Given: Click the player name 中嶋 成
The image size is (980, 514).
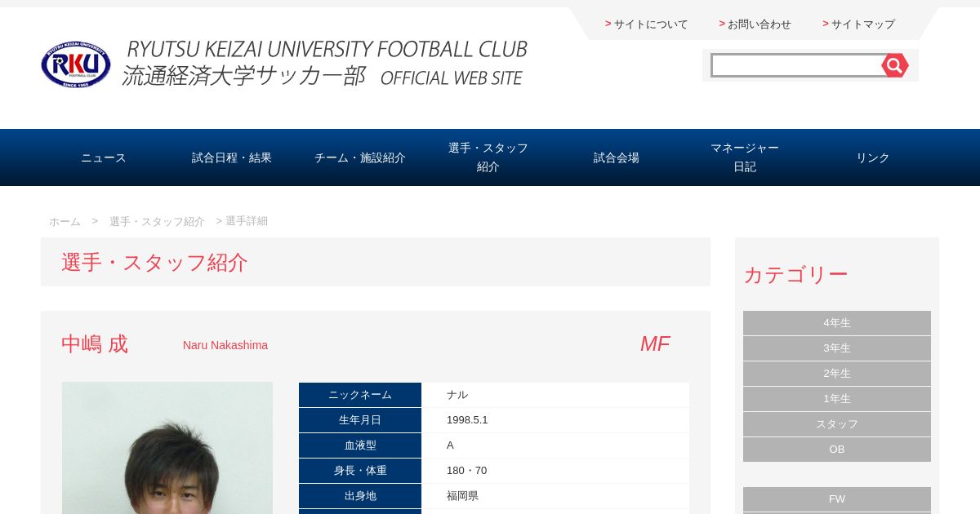Looking at the screenshot, I should point(95,344).
